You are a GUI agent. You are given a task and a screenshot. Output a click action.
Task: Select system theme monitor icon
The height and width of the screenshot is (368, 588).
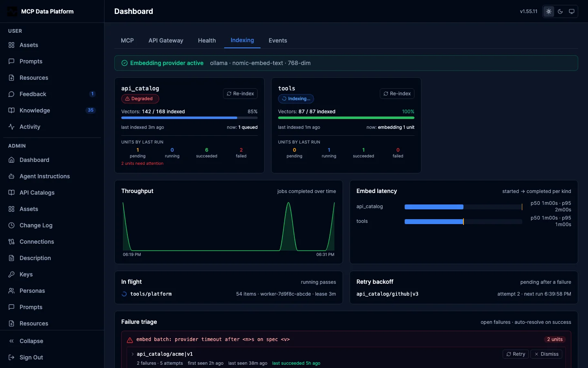coord(572,11)
